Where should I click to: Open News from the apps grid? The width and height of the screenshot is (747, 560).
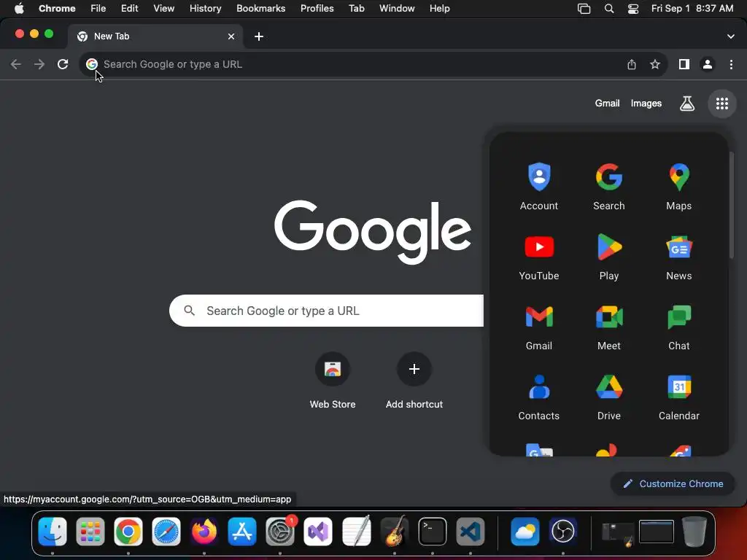click(x=679, y=257)
